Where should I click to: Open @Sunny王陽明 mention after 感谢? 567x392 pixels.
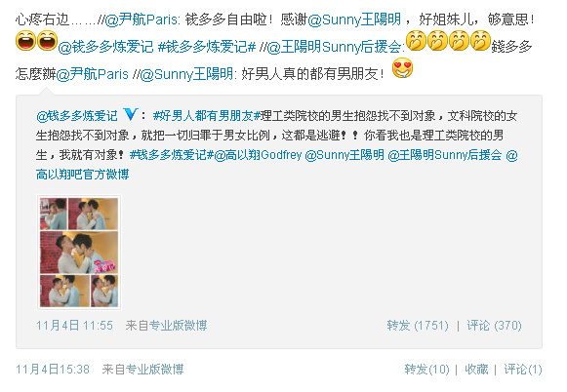(x=354, y=20)
